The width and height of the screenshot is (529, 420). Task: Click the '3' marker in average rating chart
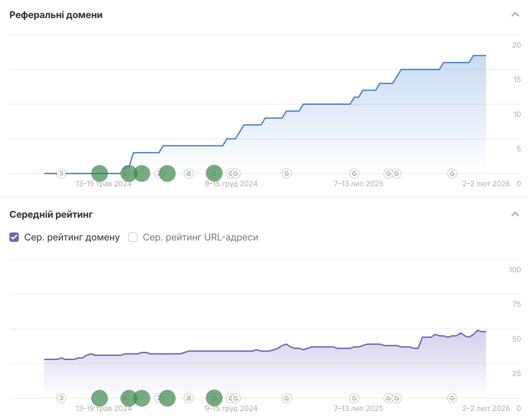click(x=61, y=398)
